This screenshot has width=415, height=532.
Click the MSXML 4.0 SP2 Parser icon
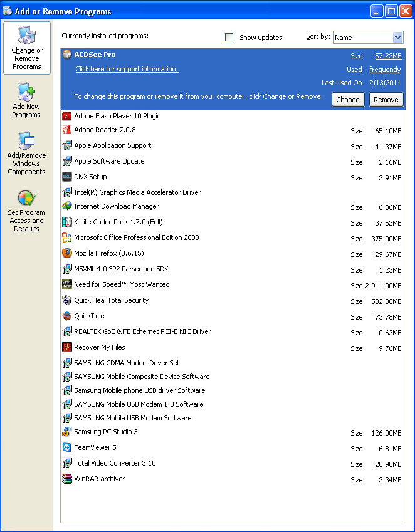67,269
